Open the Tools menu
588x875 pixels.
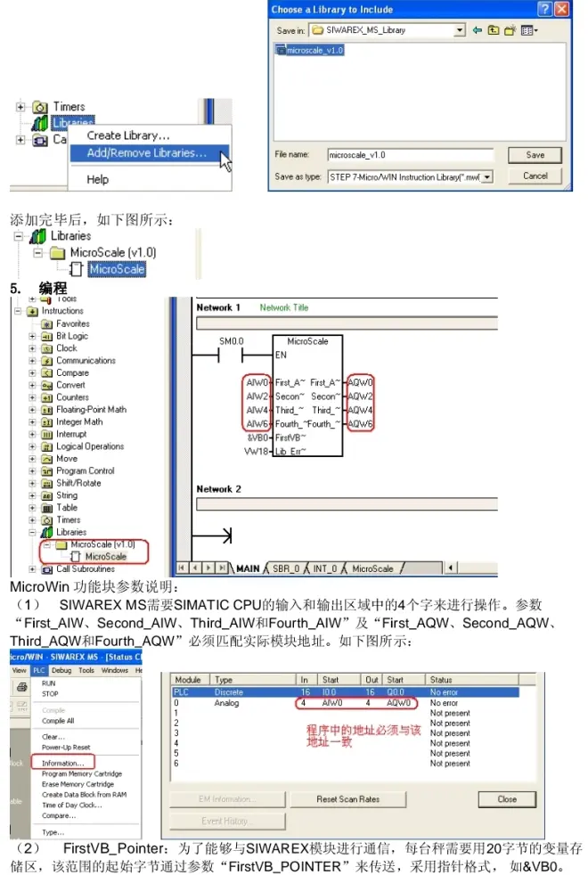(x=86, y=670)
